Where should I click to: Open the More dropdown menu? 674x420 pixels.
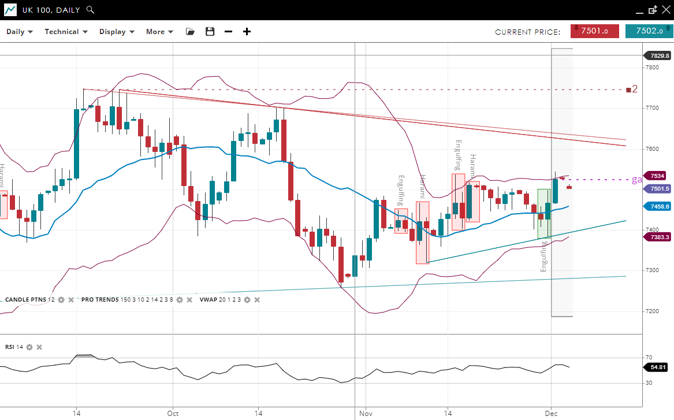159,32
